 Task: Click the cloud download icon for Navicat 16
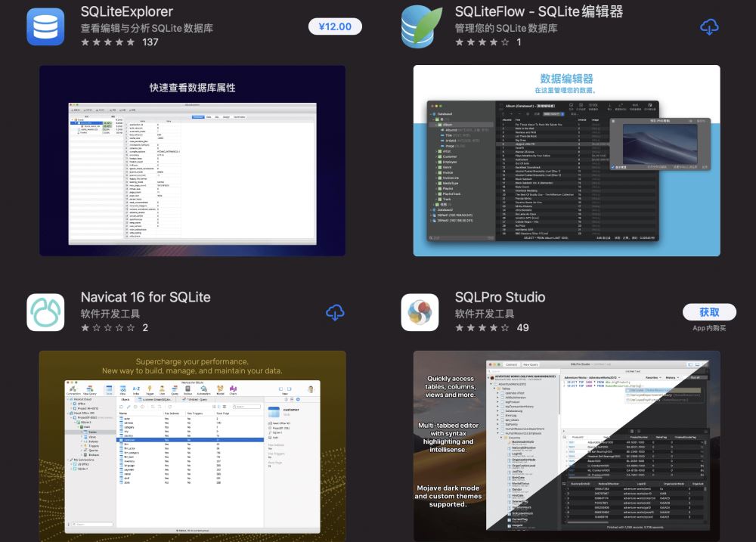click(x=335, y=311)
